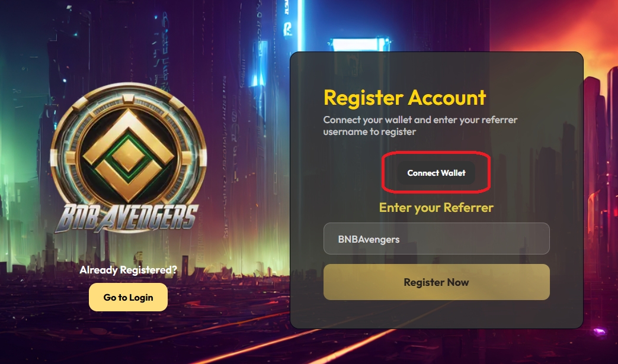
Task: Click the Enter your Referrer label
Action: coord(436,208)
